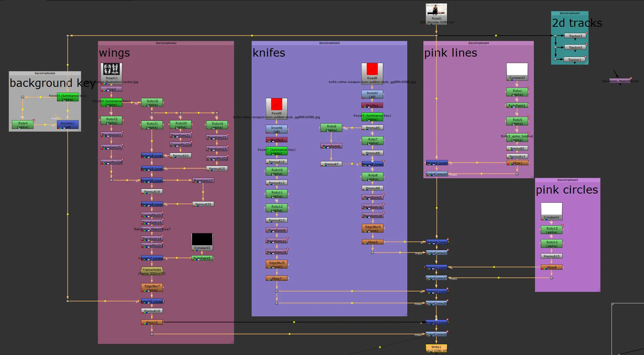Click the wings backdrop title label

[114, 53]
